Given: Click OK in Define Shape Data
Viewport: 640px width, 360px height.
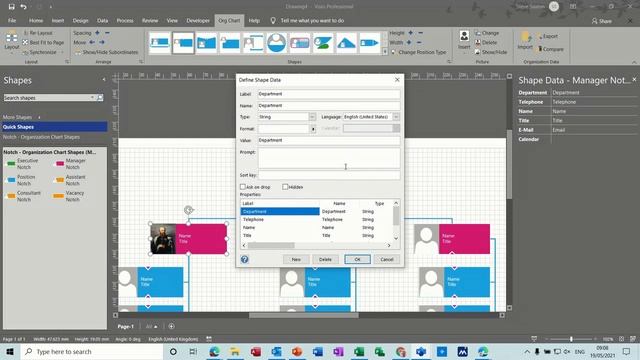Looking at the screenshot, I should (x=358, y=259).
